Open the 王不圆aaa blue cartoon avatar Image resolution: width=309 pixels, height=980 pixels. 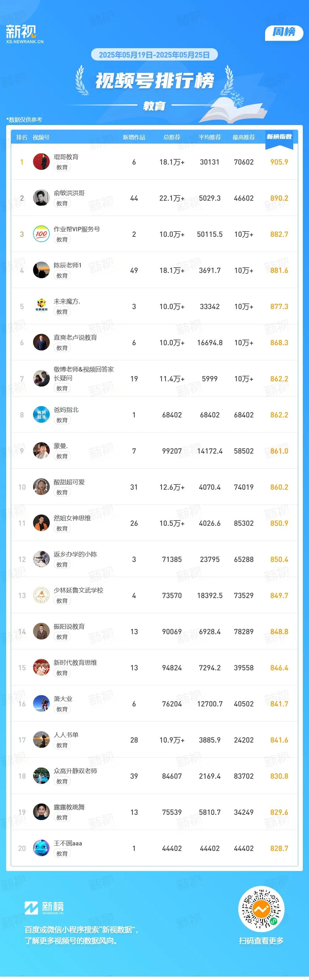pos(41,848)
